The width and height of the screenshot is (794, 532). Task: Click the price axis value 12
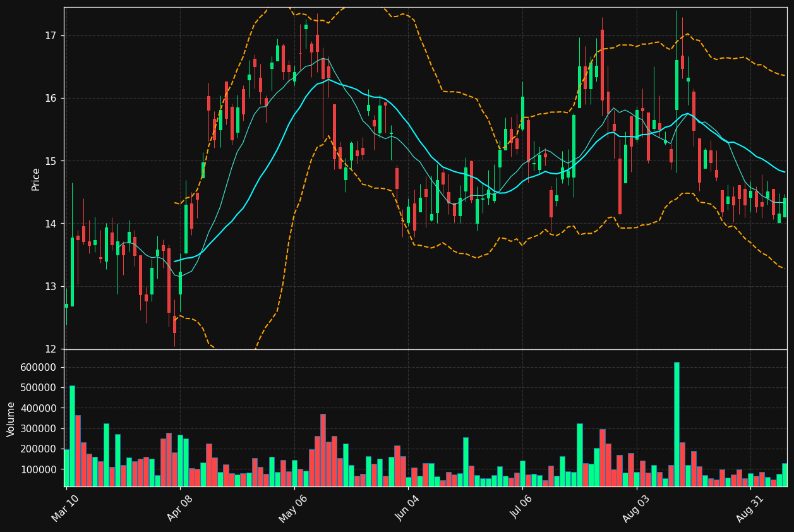coord(50,349)
